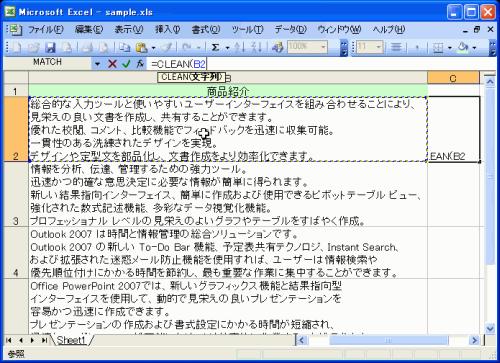The height and width of the screenshot is (363, 500).
Task: Open the データ(D) menu
Action: [x=291, y=30]
